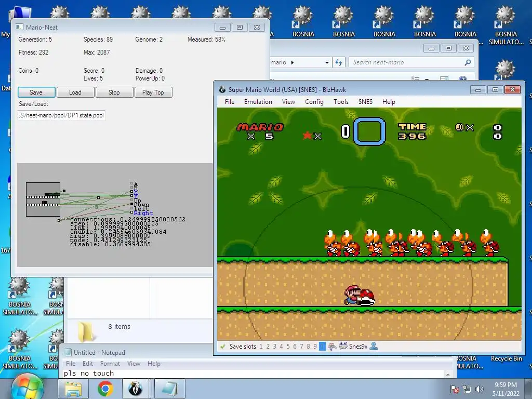Click the Generation: 5 label
Viewport: 532px width, 399px height.
pos(35,39)
